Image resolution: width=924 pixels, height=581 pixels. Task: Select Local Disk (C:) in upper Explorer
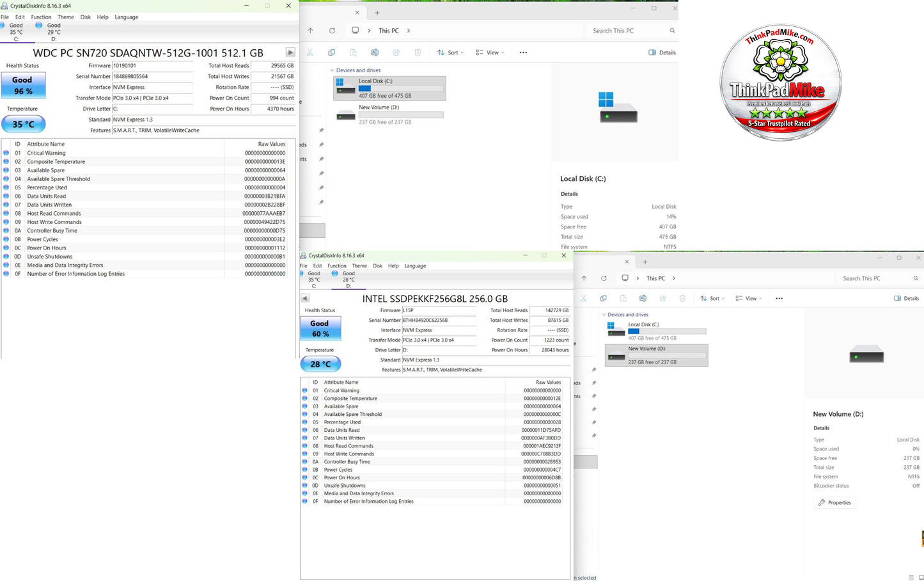click(389, 88)
